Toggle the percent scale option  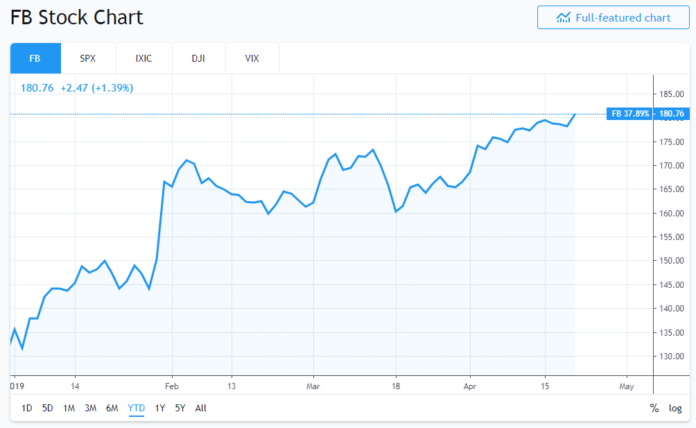point(654,408)
